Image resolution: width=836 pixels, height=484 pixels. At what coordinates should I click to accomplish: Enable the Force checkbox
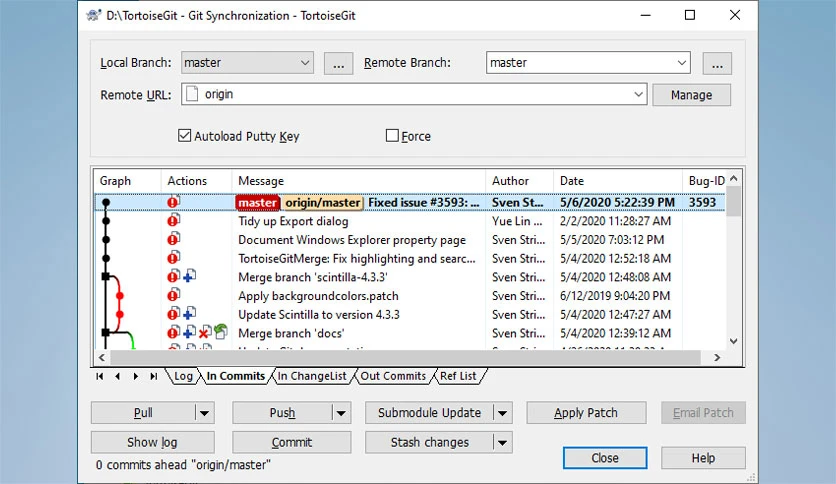(392, 135)
